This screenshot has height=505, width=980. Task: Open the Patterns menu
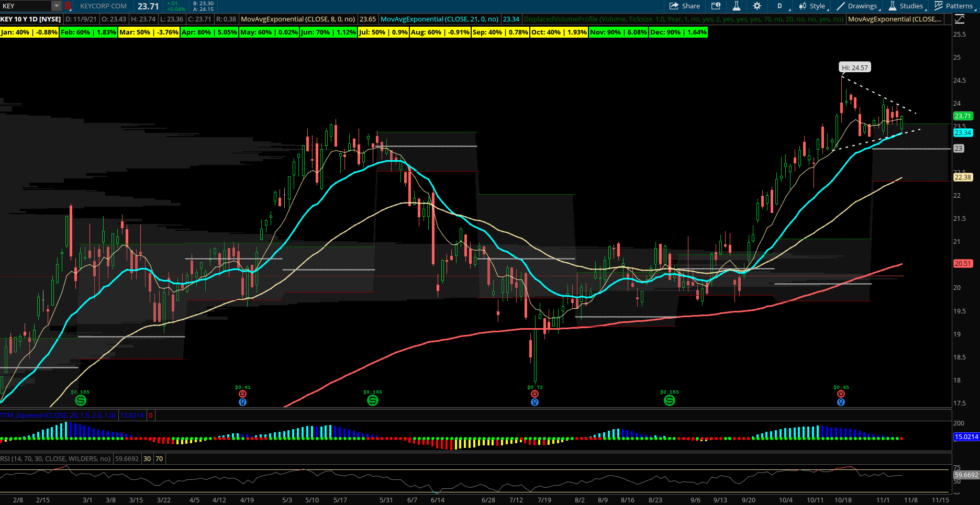tap(954, 6)
